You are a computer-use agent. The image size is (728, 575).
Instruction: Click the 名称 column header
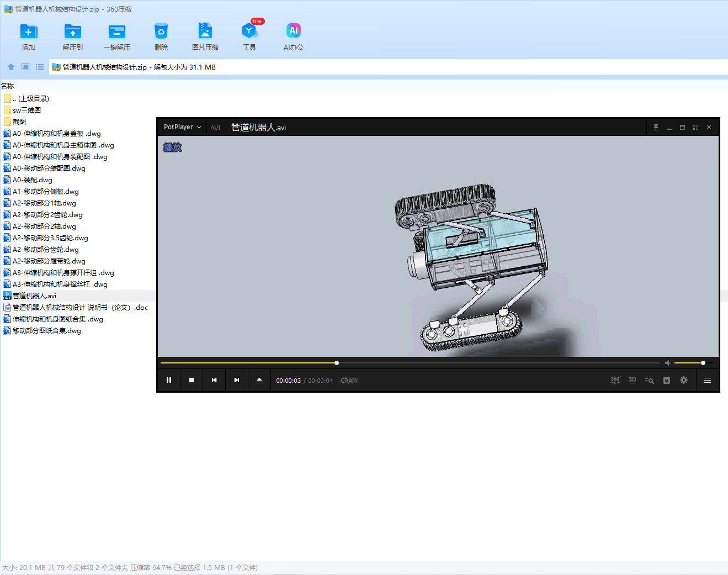(x=7, y=86)
